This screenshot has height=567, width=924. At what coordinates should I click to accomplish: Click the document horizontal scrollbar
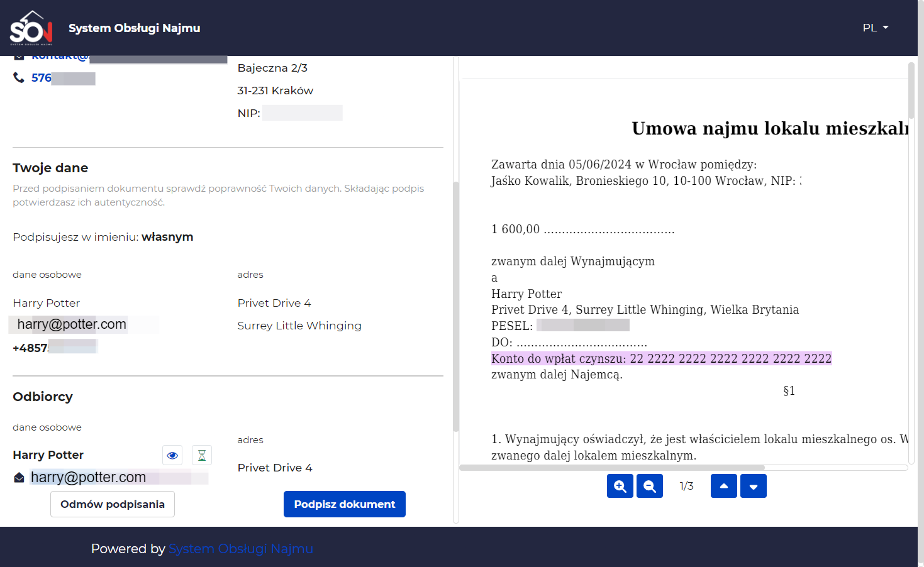coord(612,468)
